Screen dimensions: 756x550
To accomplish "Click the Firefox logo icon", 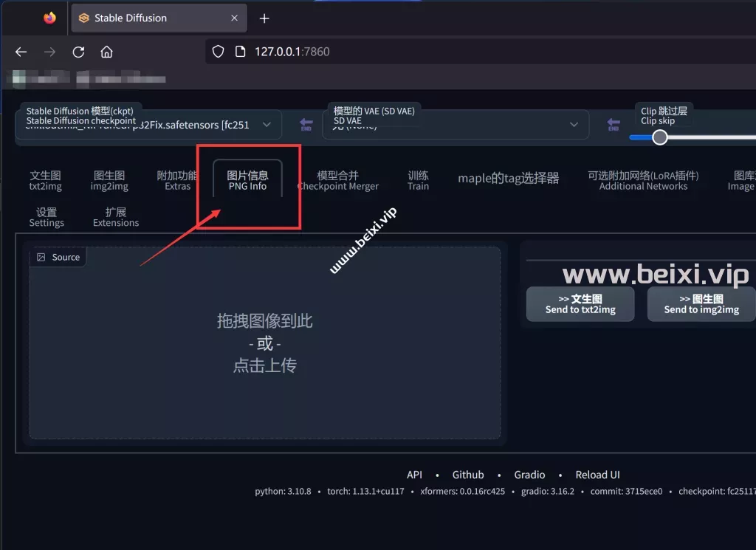I will (49, 18).
